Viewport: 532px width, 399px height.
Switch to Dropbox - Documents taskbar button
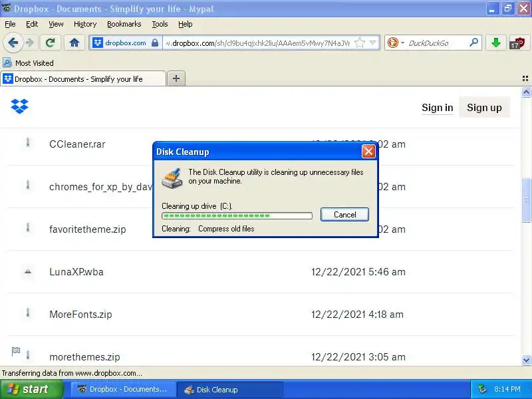pos(124,389)
